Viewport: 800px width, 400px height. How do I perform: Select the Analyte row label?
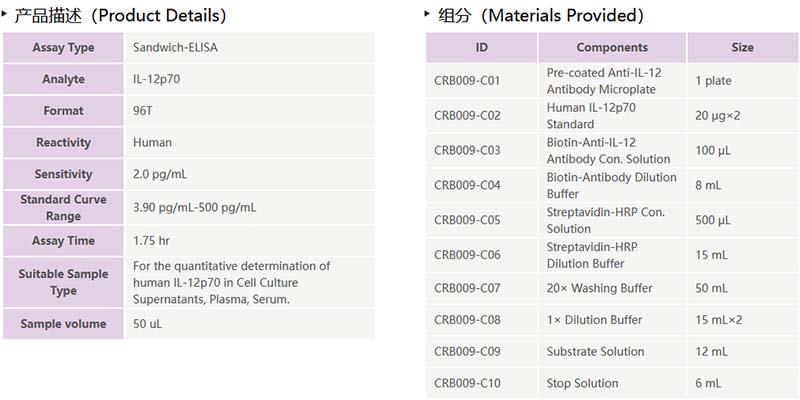63,79
